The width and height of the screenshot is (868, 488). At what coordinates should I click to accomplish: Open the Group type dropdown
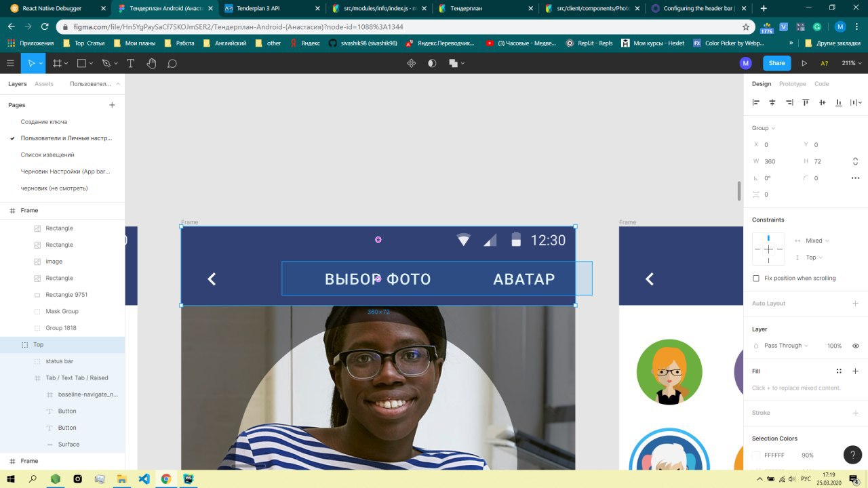click(x=763, y=128)
